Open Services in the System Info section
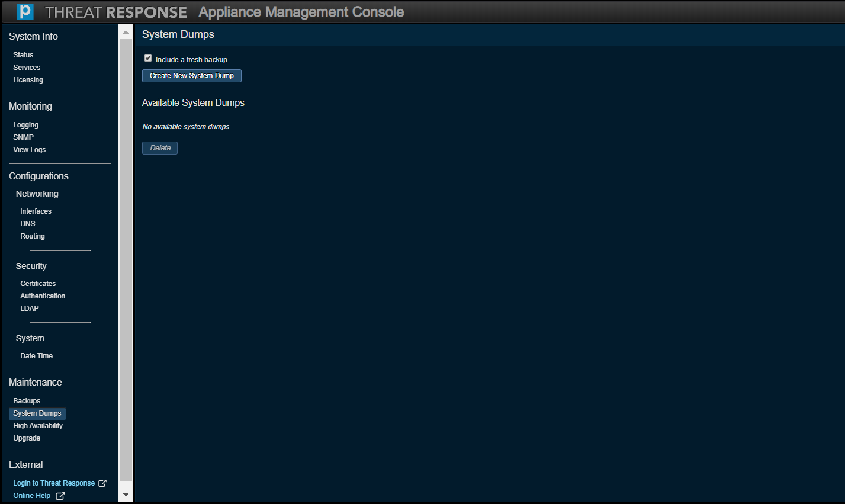845x504 pixels. pyautogui.click(x=27, y=68)
